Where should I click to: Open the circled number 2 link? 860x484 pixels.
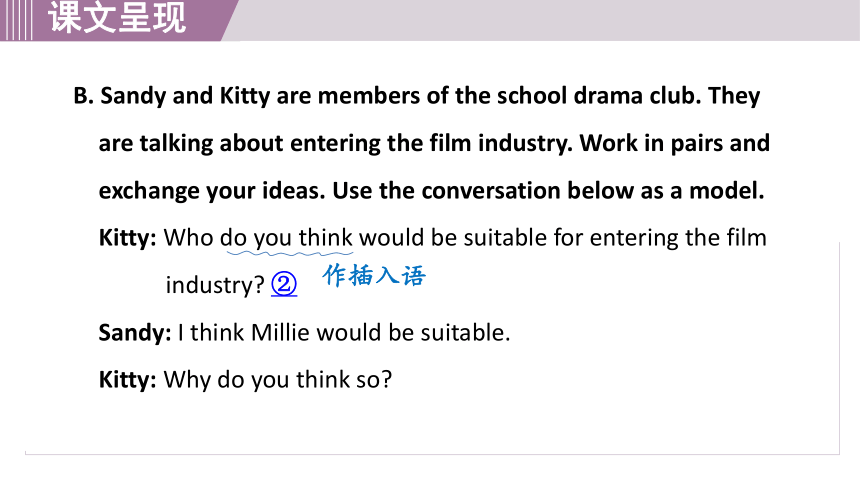(284, 284)
